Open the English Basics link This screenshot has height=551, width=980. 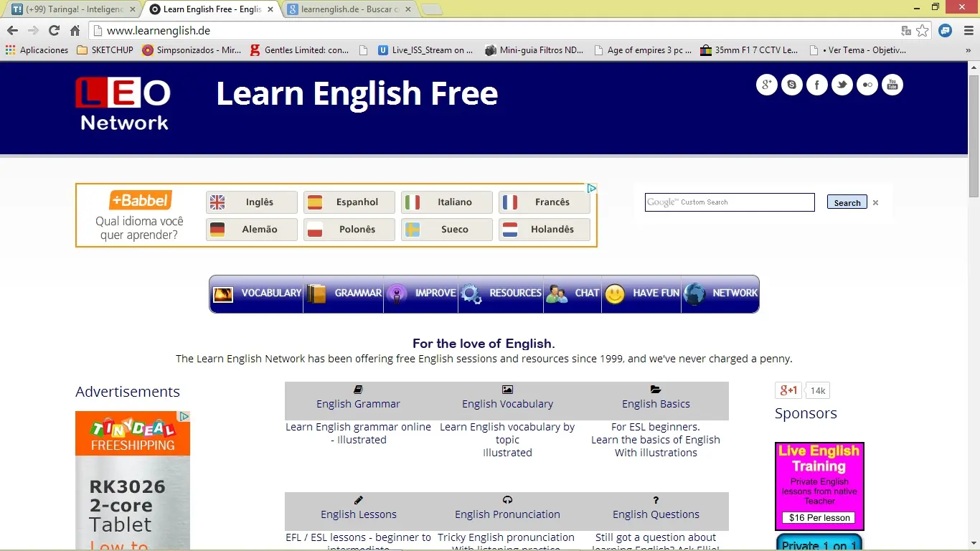tap(656, 404)
